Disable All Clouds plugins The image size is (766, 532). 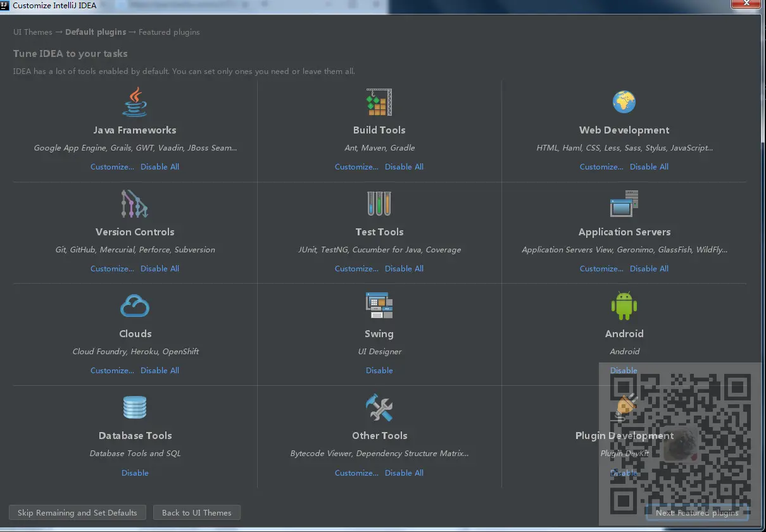click(x=160, y=371)
